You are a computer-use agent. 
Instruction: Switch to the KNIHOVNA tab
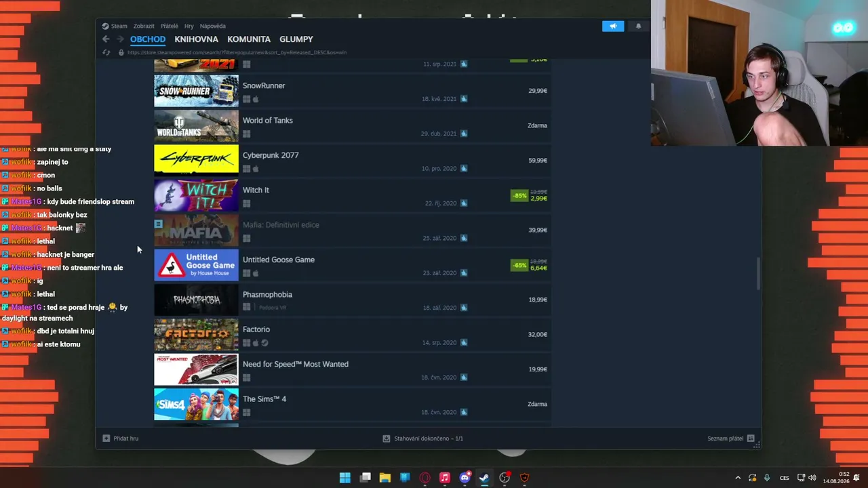pos(196,39)
